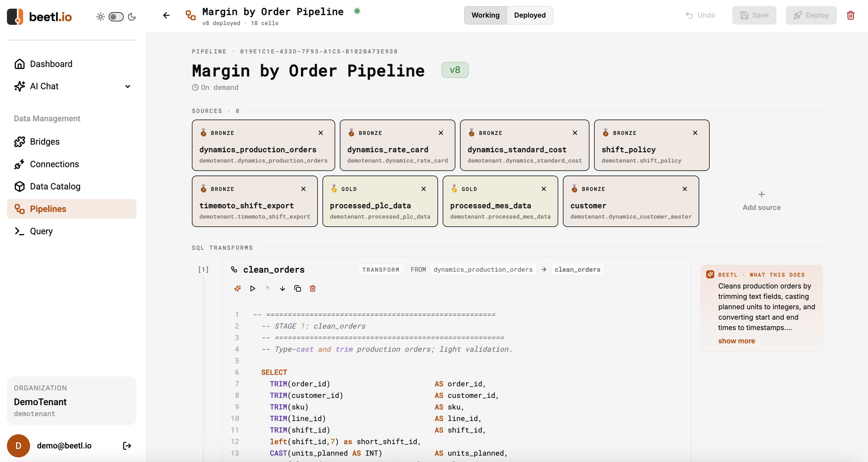Remove the customer source
The height and width of the screenshot is (462, 868).
pos(685,189)
